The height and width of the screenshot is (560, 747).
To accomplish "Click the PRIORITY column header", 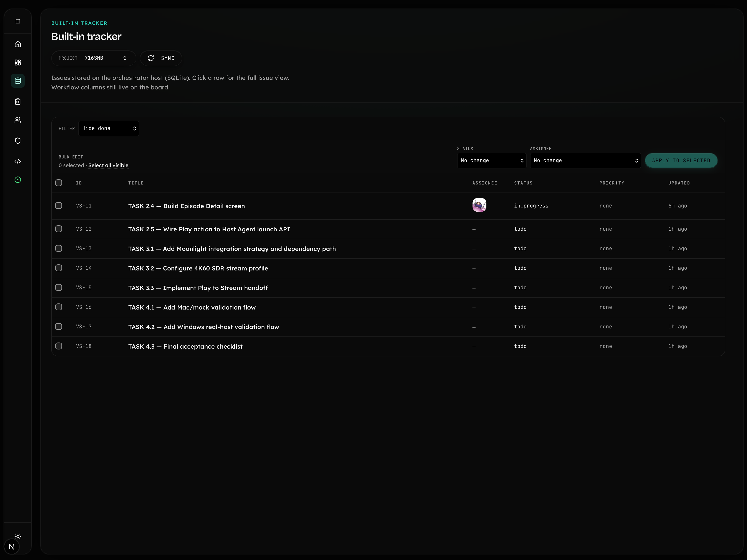I will [611, 183].
